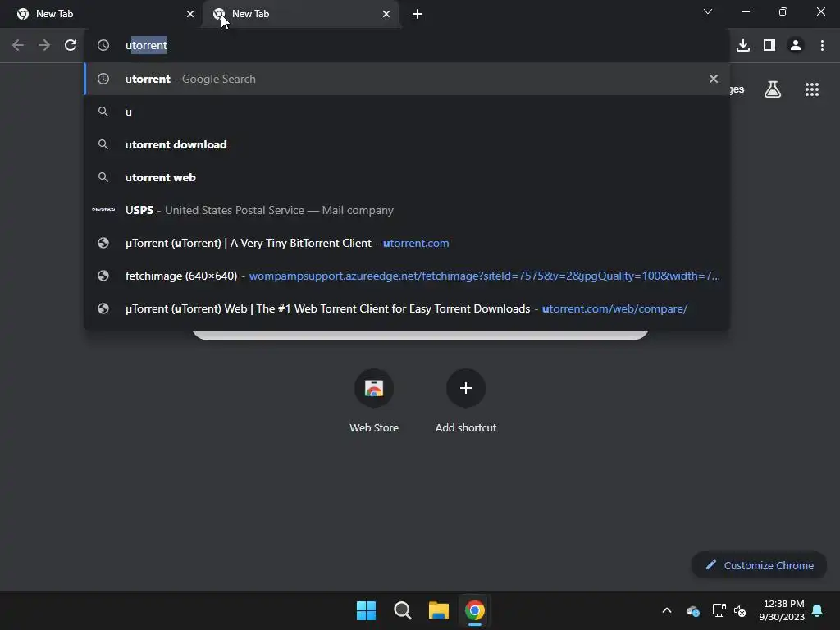Open Windows taskbar search

pos(402,610)
